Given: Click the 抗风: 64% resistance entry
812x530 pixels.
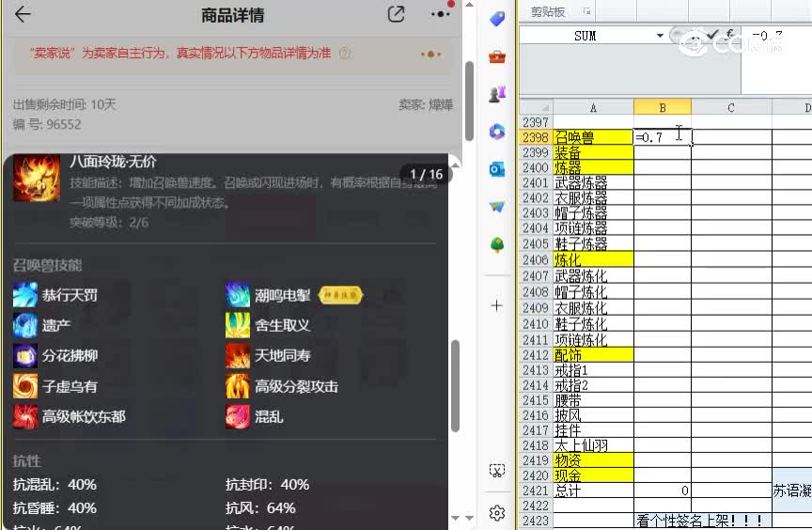Looking at the screenshot, I should (x=260, y=507).
